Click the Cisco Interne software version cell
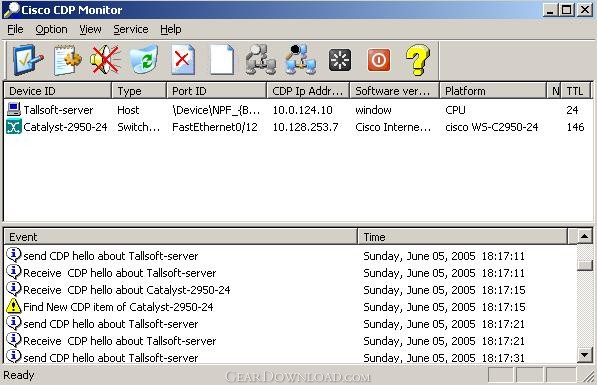This screenshot has height=385, width=597. click(393, 127)
